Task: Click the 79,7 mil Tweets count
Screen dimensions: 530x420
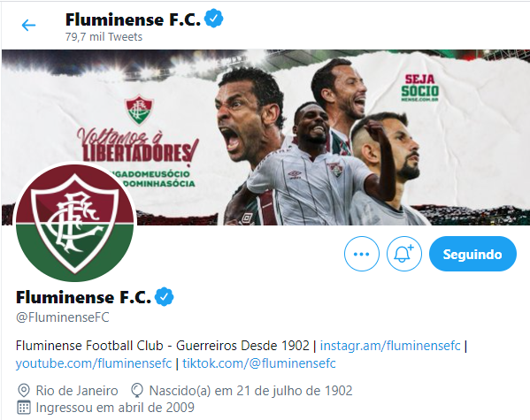Action: tap(104, 36)
